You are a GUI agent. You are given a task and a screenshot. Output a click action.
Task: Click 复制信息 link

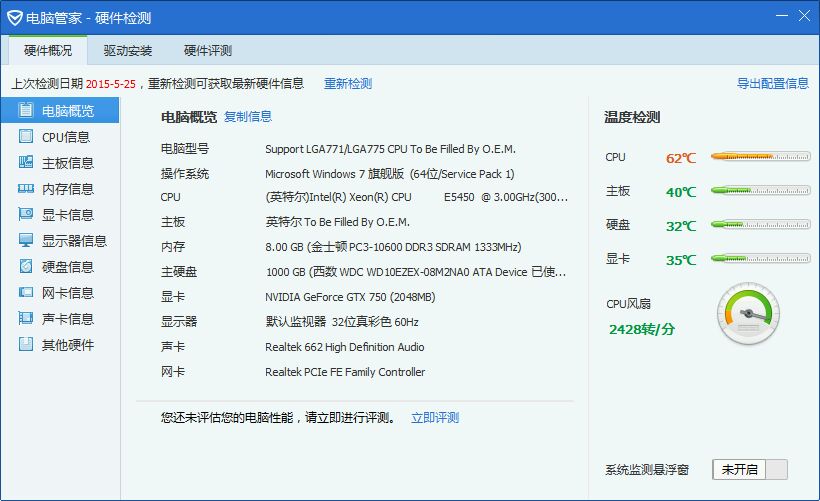[x=248, y=116]
